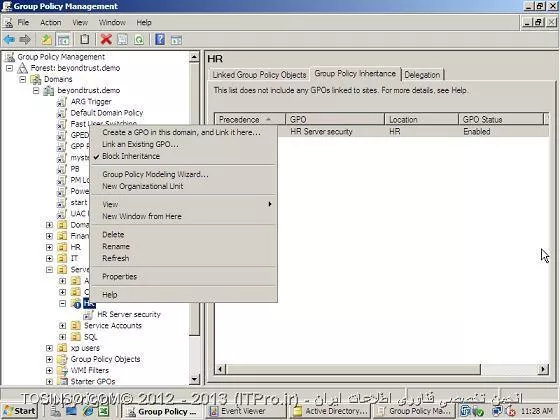Click the Back arrow toolbar icon
560x420 pixels.
point(9,39)
